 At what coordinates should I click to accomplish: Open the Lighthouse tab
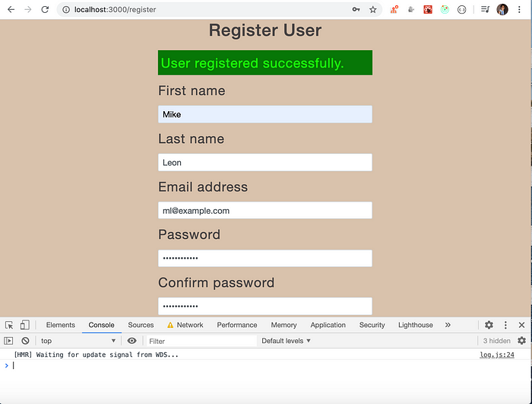point(416,325)
